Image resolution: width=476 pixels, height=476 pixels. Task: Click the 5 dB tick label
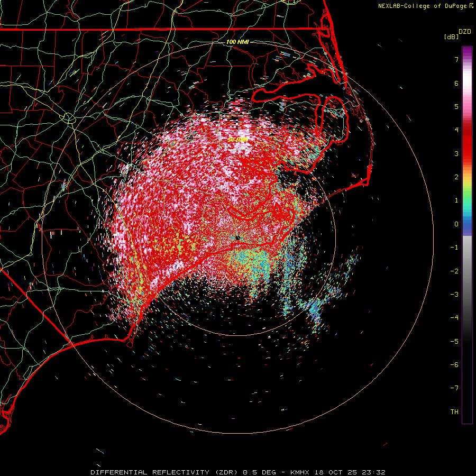tap(456, 106)
